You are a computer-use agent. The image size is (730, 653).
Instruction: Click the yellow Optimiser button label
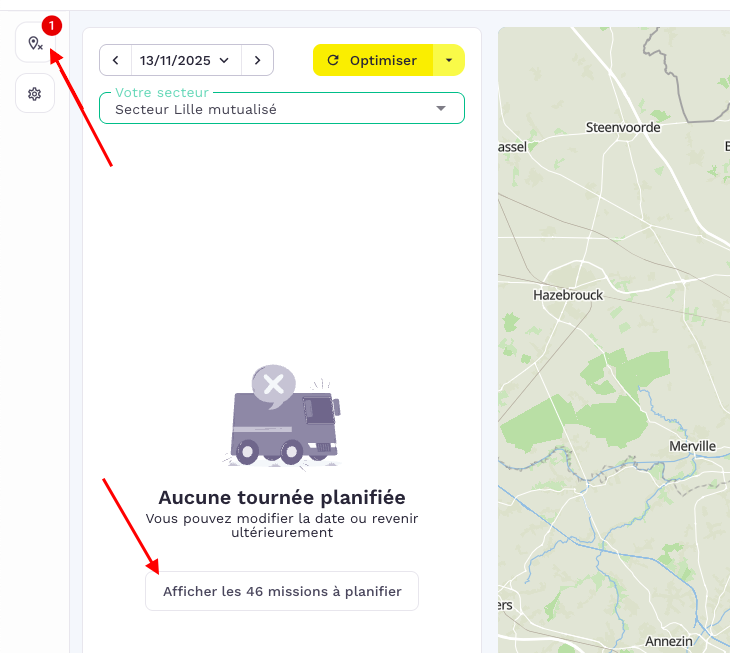click(x=383, y=60)
